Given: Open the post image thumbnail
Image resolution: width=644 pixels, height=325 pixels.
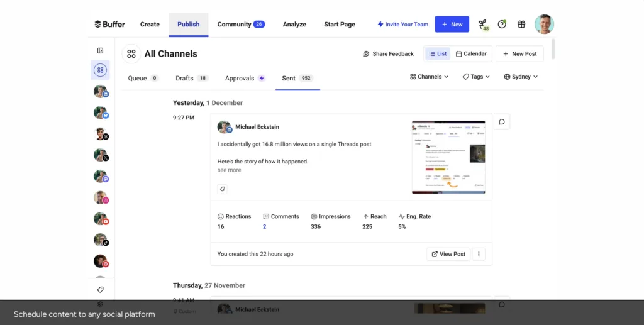Looking at the screenshot, I should coord(448,157).
